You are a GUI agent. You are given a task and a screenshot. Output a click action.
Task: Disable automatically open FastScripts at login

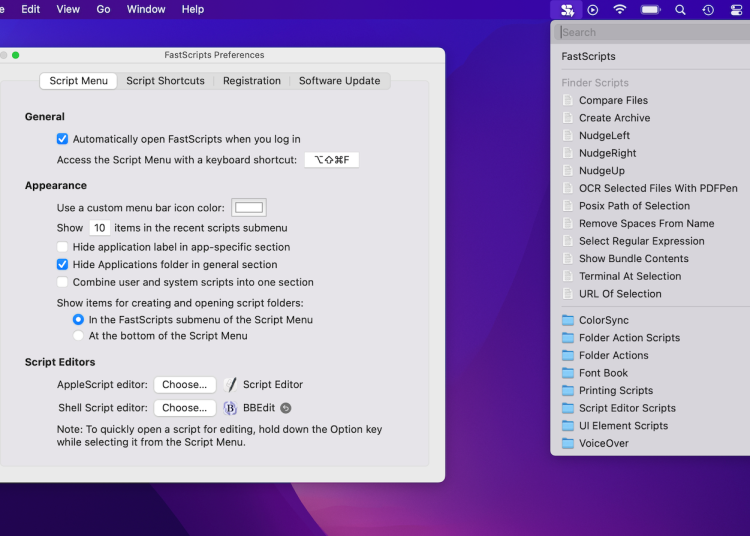(x=63, y=139)
